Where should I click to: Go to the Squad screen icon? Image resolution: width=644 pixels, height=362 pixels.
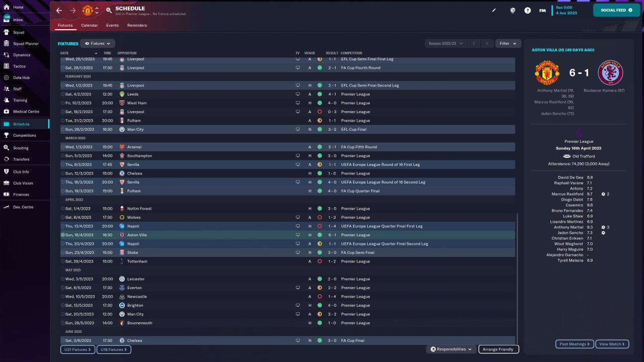click(x=7, y=32)
